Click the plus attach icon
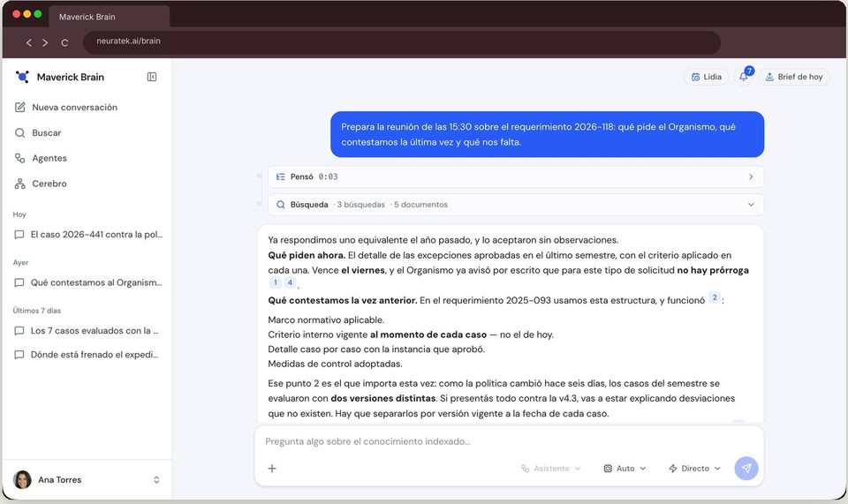Screen dimensions: 848x504 (x=272, y=469)
